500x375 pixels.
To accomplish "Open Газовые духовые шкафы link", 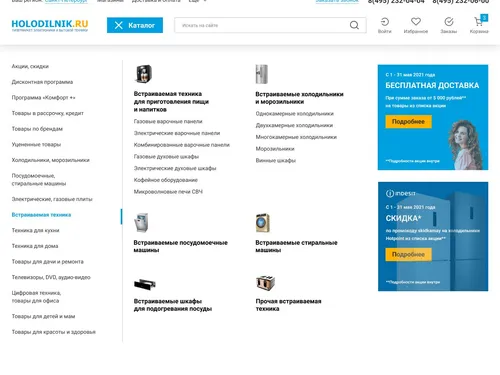I will pyautogui.click(x=166, y=156).
